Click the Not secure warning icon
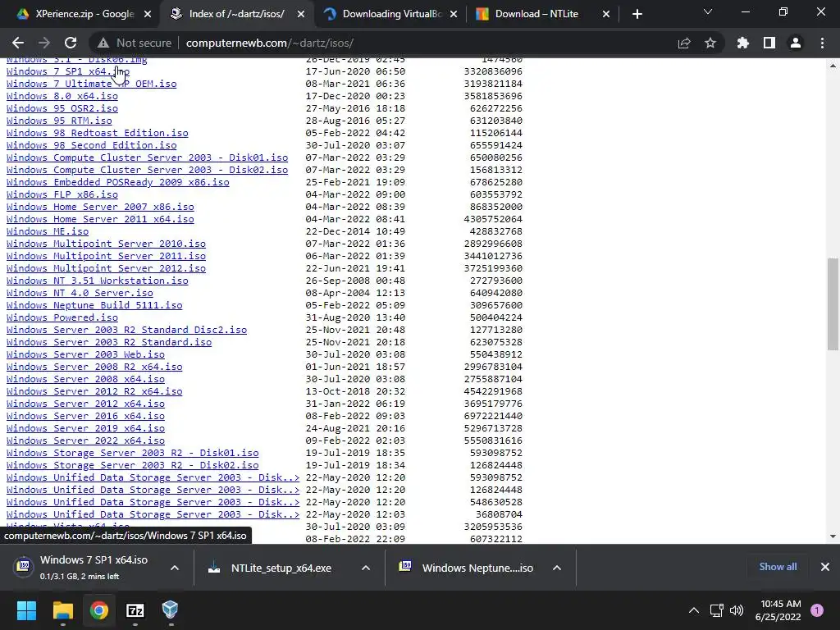Image resolution: width=840 pixels, height=630 pixels. tap(103, 43)
